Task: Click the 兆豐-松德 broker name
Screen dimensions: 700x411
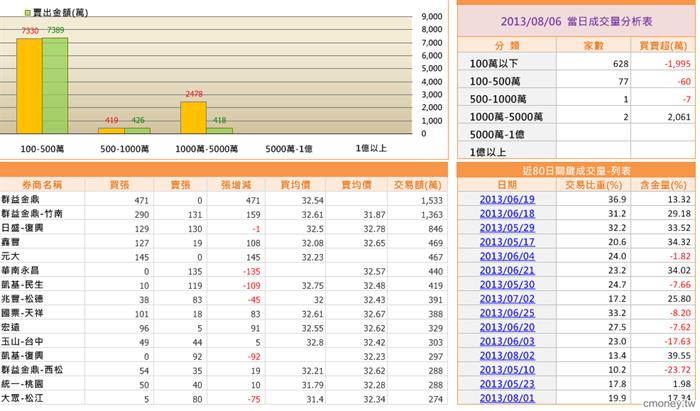Action: pos(22,299)
